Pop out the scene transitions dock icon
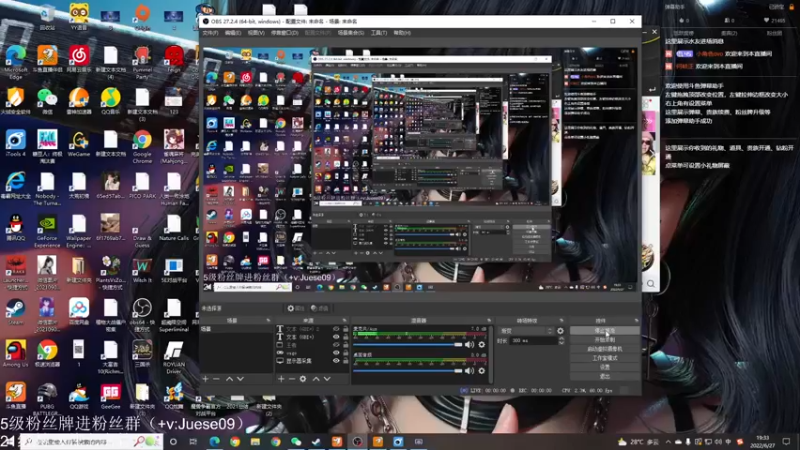 (x=562, y=320)
